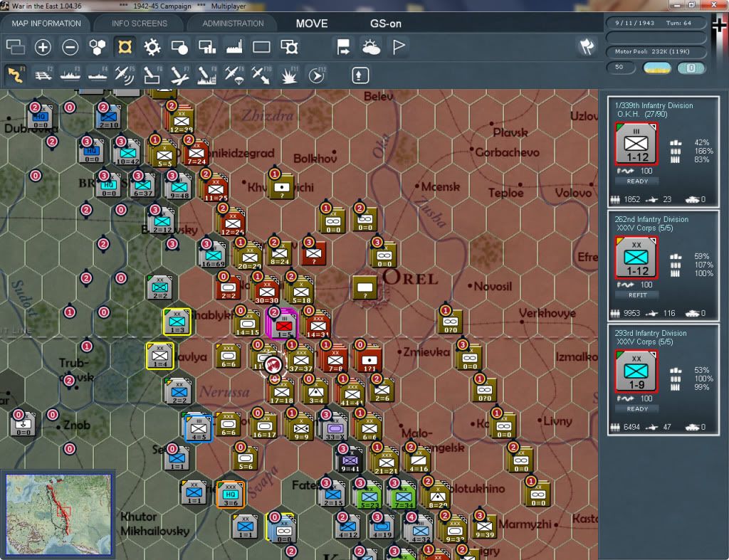Toggle the hex grid display

(98, 47)
